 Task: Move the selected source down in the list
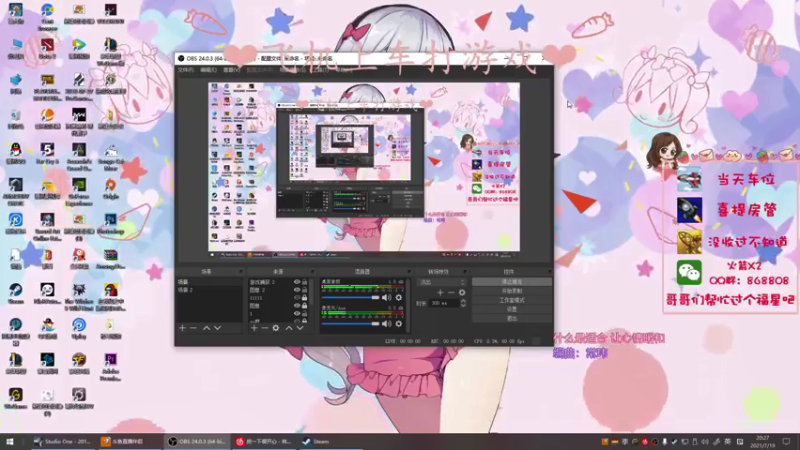pyautogui.click(x=300, y=328)
